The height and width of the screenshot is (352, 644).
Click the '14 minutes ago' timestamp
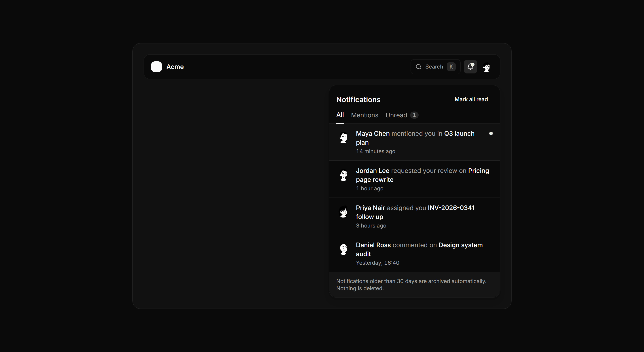click(x=375, y=151)
